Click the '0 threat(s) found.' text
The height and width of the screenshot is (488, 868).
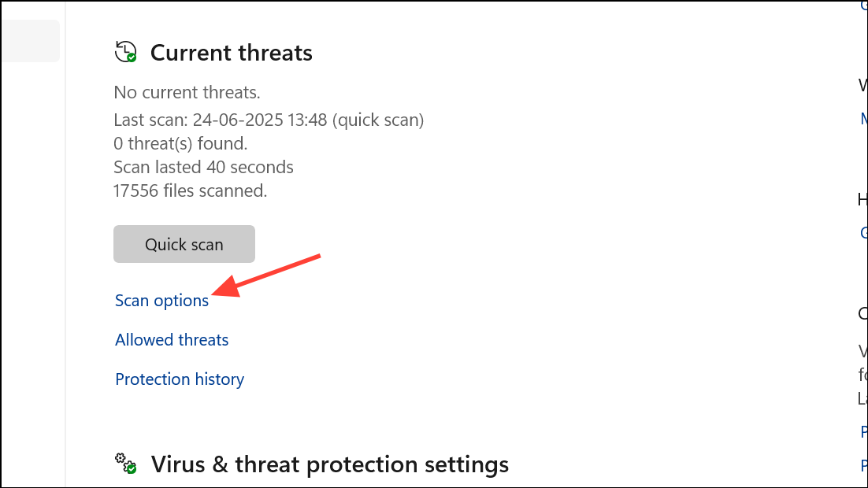point(180,144)
